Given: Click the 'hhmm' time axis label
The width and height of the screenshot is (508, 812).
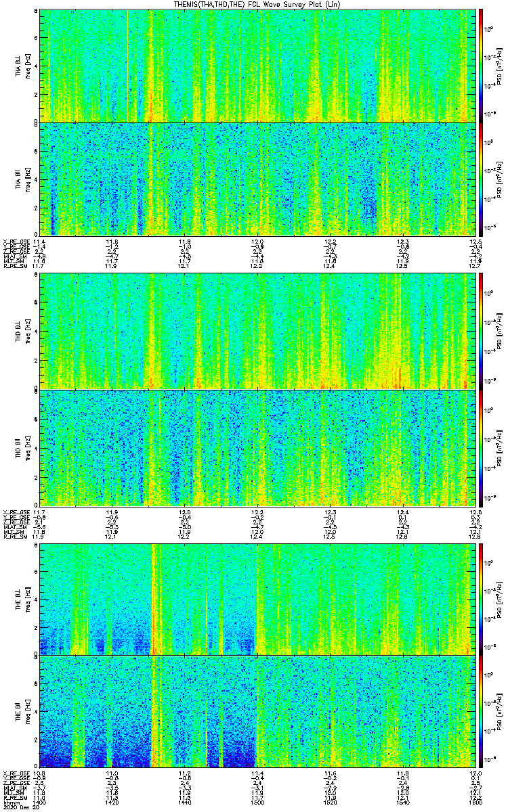Looking at the screenshot, I should [11, 803].
